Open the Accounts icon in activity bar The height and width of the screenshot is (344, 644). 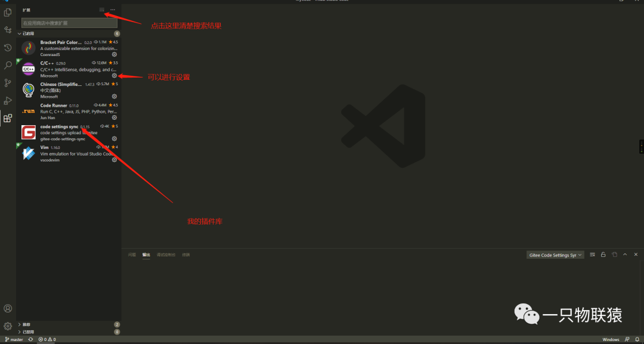coord(8,309)
